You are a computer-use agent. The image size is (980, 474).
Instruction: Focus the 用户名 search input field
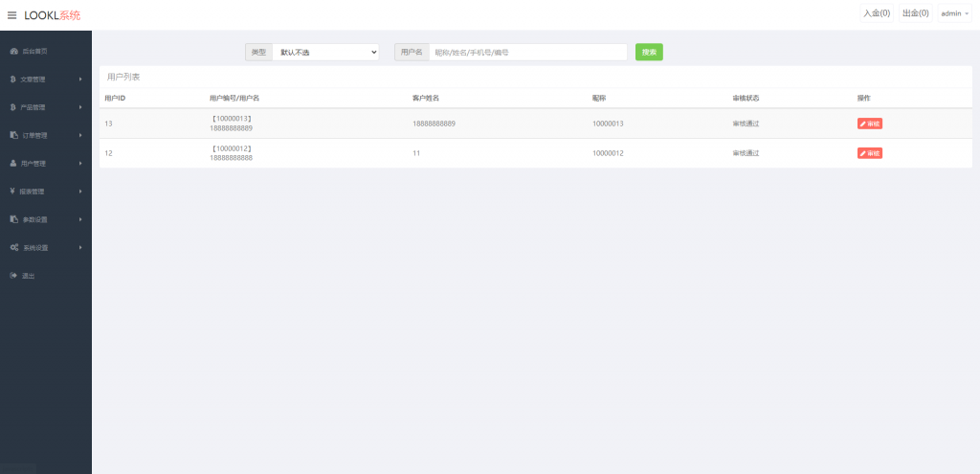coord(527,53)
